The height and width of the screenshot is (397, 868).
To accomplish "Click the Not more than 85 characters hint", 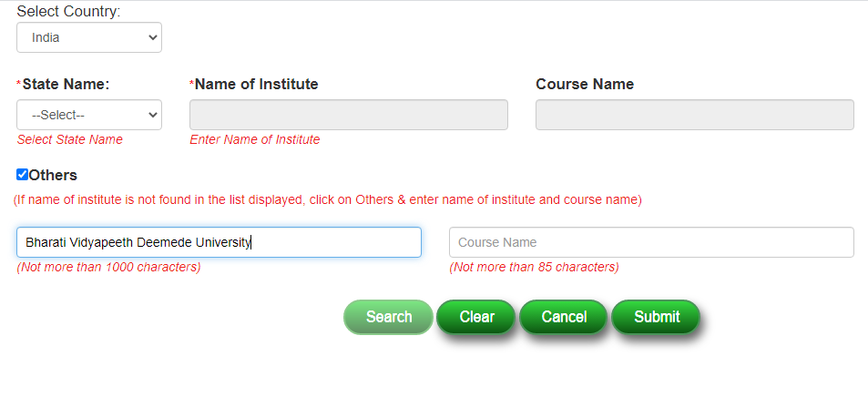I will click(x=534, y=267).
